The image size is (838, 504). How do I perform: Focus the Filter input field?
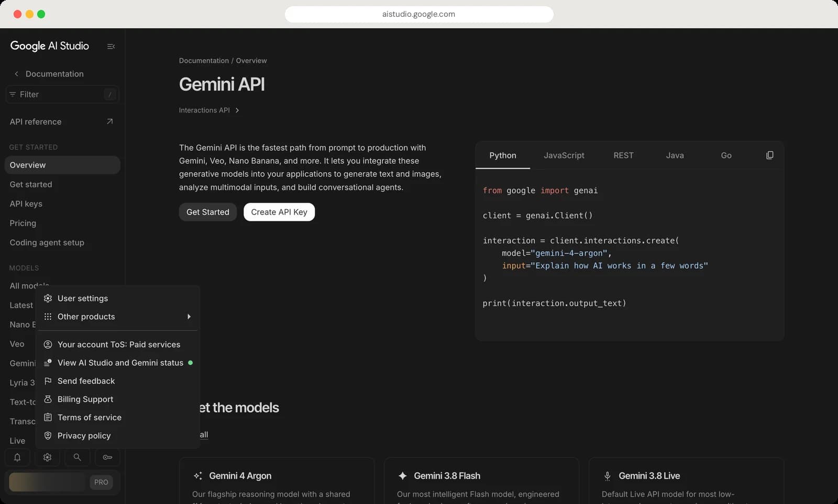(62, 94)
